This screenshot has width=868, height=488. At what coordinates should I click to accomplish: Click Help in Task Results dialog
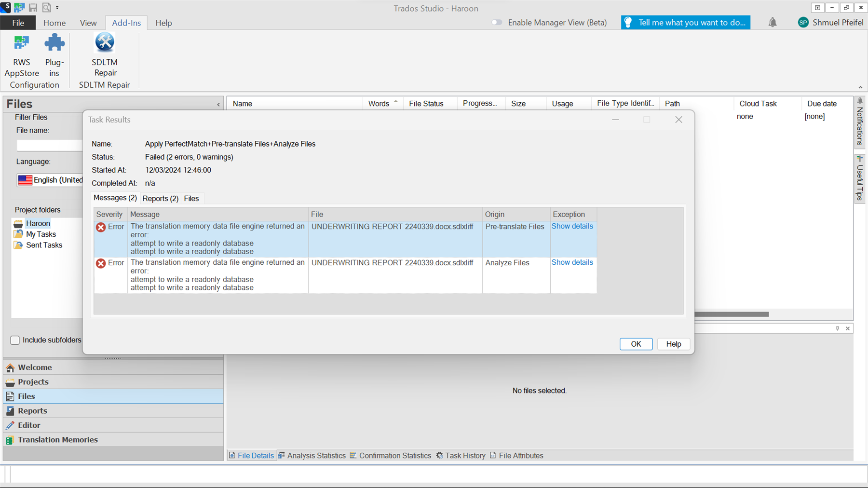coord(674,344)
